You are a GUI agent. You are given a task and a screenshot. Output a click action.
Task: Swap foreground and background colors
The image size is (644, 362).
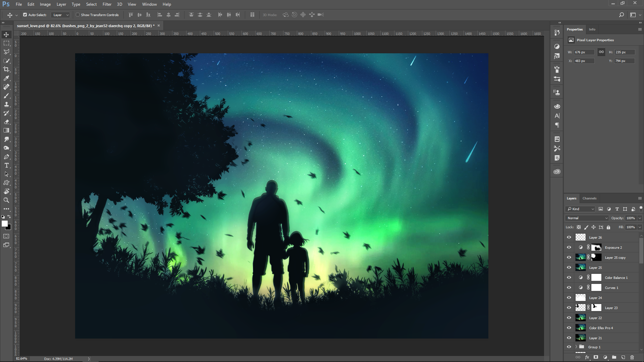tap(9, 217)
